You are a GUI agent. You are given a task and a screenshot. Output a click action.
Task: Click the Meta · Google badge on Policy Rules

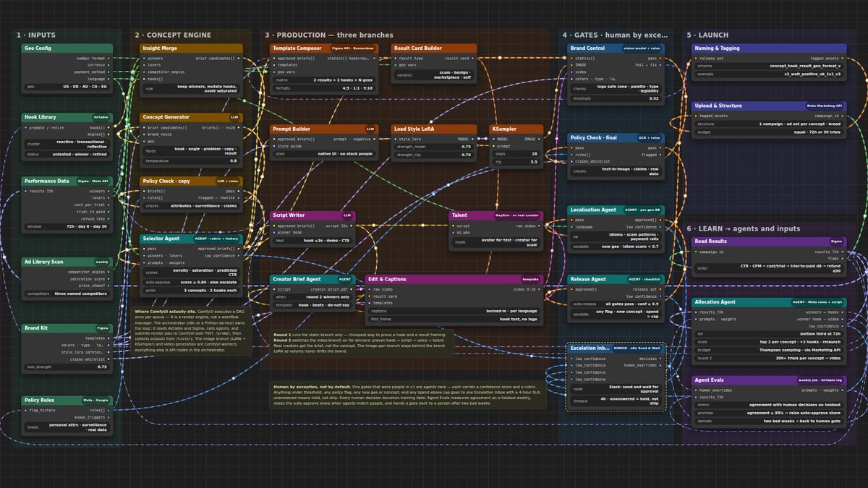96,400
